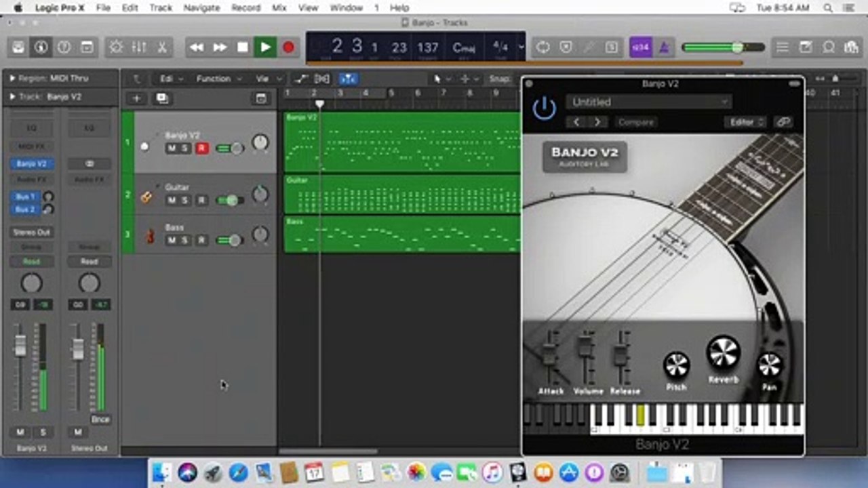Screen dimensions: 868x488
Task: Expand the Region: MIDI Thru disclosure triangle
Action: point(12,79)
